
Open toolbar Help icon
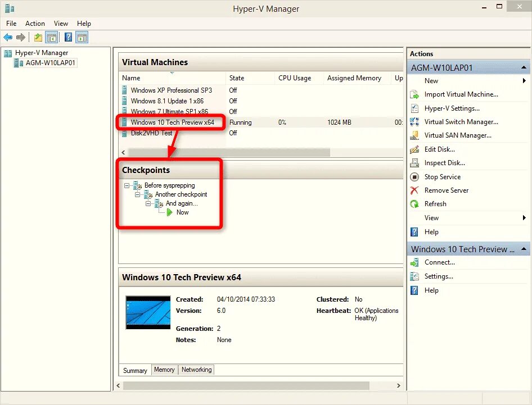67,37
